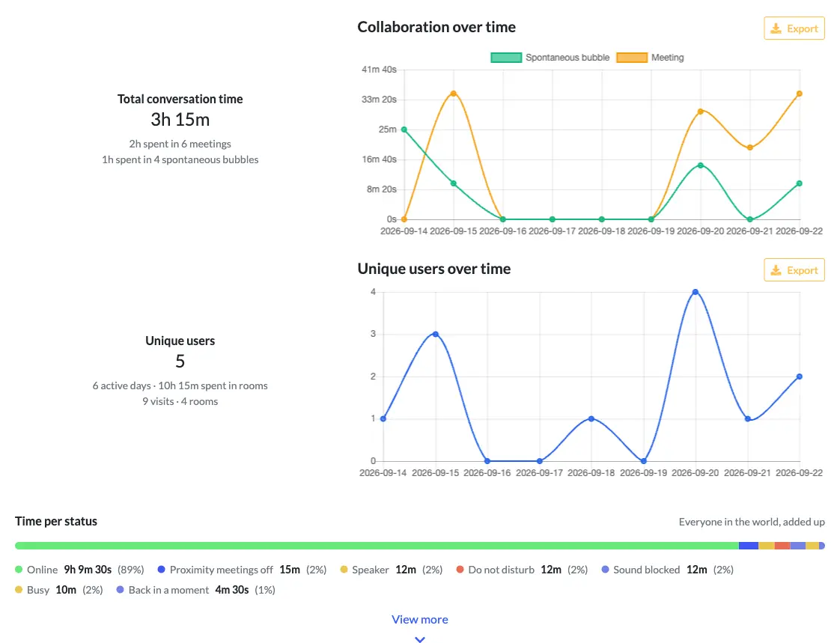Click the 'Collaboration over time' heading

436,27
